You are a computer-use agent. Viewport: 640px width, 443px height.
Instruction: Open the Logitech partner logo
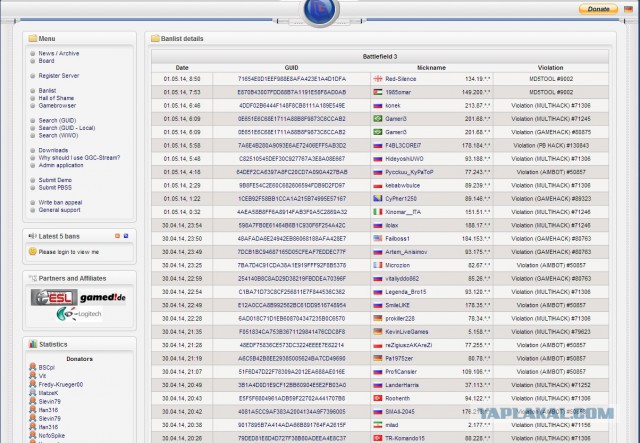(x=79, y=314)
